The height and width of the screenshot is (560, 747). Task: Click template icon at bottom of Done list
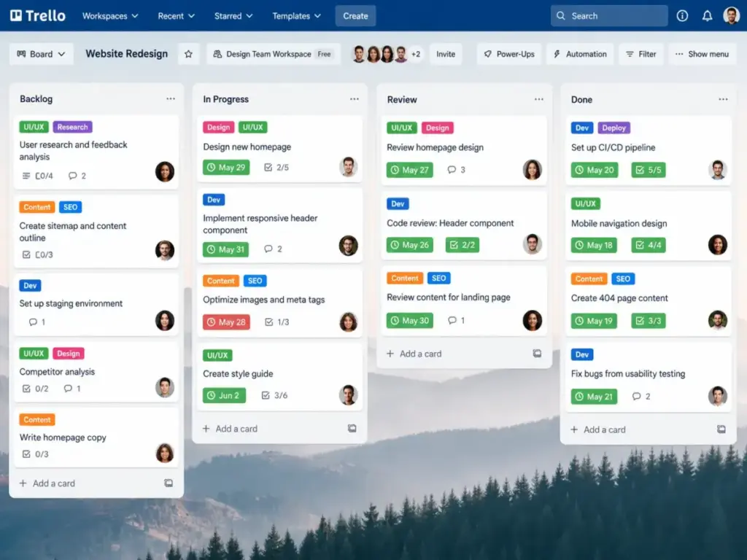[x=721, y=429]
